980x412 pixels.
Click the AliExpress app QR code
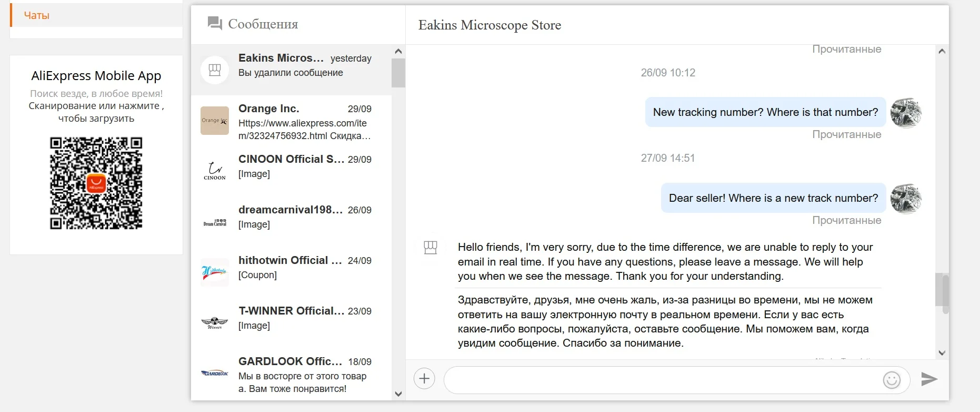coord(96,183)
